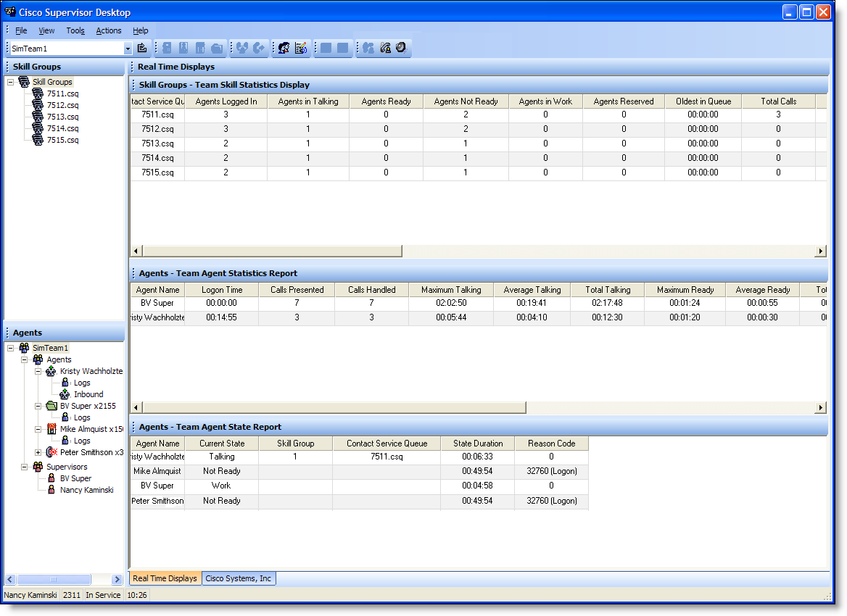Click the grayed Intercept toolbar icon
The image size is (847, 616).
[x=259, y=48]
